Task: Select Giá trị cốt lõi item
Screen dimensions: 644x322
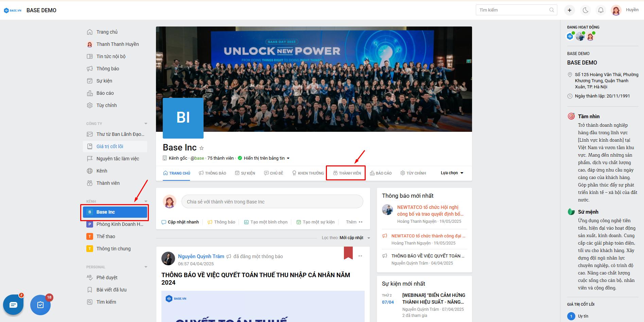Action: pos(115,146)
